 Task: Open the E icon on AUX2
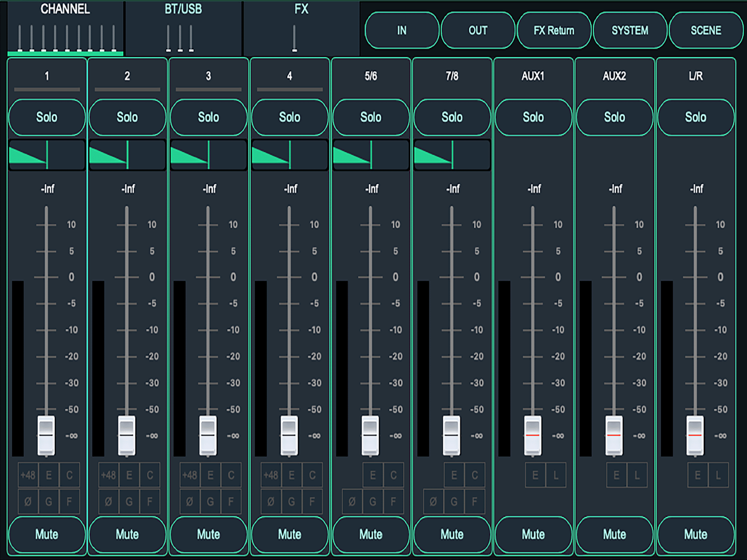click(x=617, y=475)
